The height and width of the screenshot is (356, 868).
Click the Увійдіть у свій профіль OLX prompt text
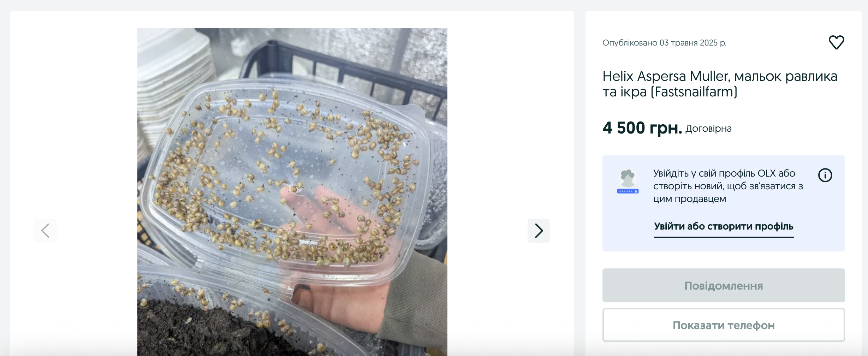[x=728, y=186]
